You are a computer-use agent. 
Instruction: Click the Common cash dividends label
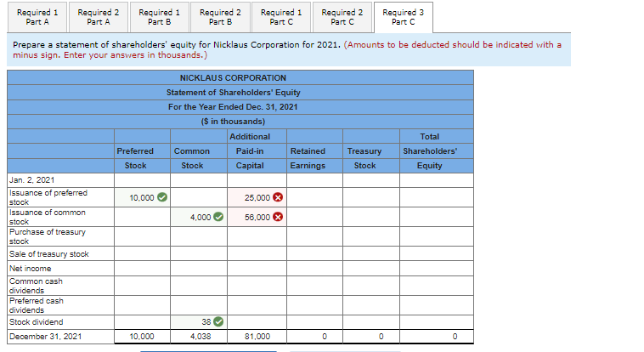click(37, 286)
